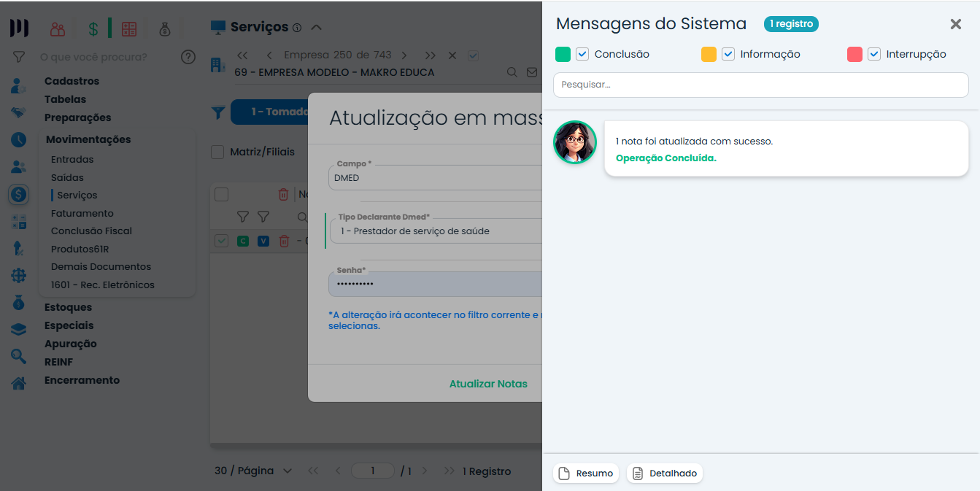Screen dimensions: 980x491
Task: Clear company selection X icon
Action: click(452, 55)
